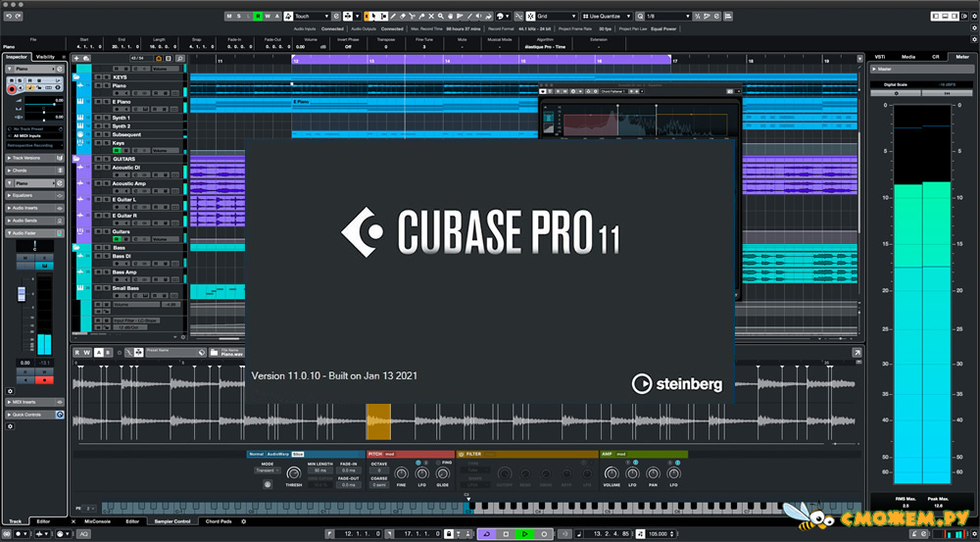This screenshot has height=542, width=980.
Task: Select the Draw pencil tool
Action: click(x=393, y=16)
